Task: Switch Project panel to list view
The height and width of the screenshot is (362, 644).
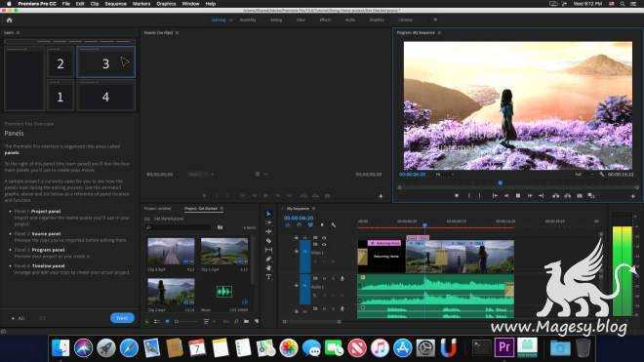Action: click(157, 321)
